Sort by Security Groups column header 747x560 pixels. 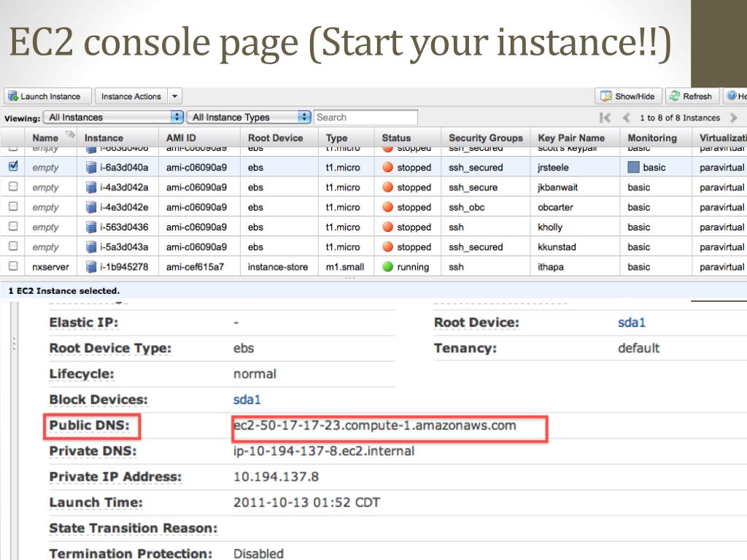coord(485,138)
